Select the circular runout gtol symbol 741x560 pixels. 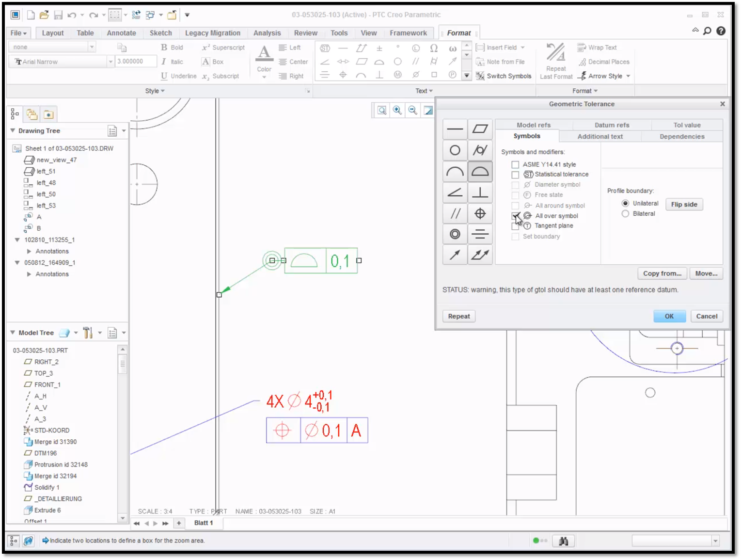pyautogui.click(x=455, y=255)
